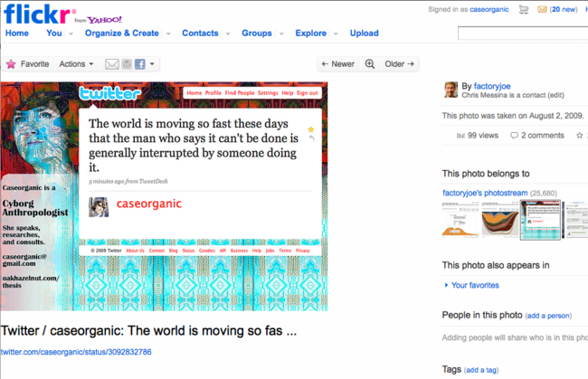
Task: Click the 2 comments speech bubble
Action: 514,136
